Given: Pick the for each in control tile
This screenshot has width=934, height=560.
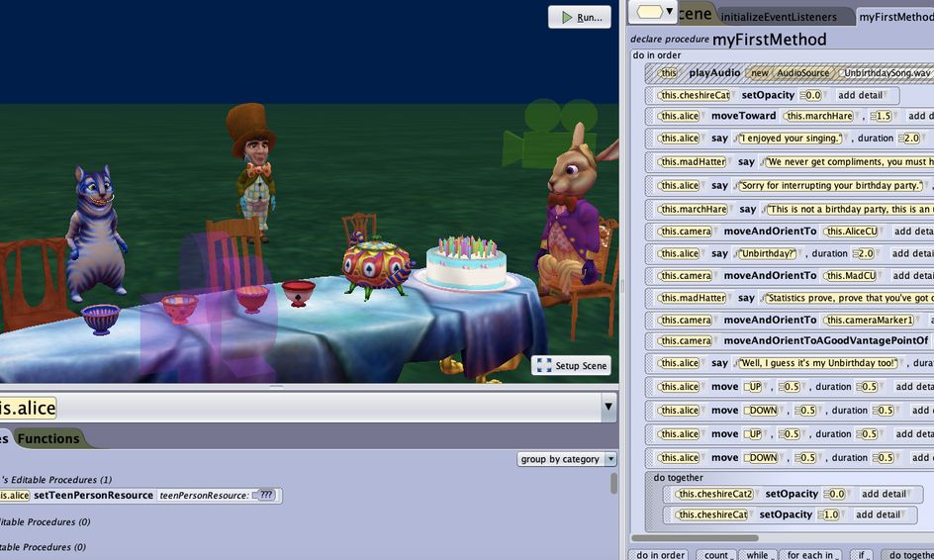Looking at the screenshot, I should click(x=810, y=555).
